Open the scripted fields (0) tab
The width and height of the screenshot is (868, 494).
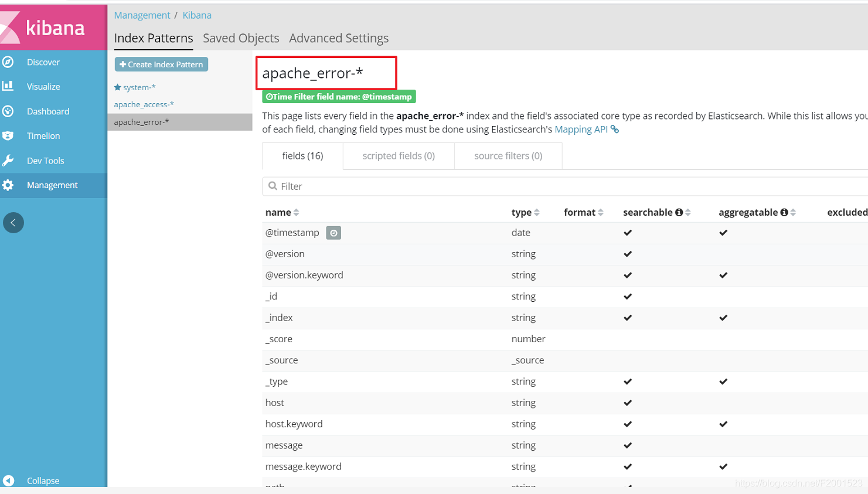tap(399, 156)
